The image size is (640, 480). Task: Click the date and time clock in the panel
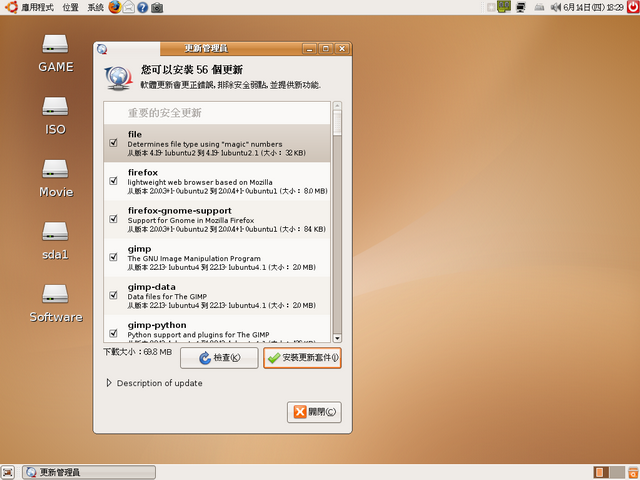[593, 7]
